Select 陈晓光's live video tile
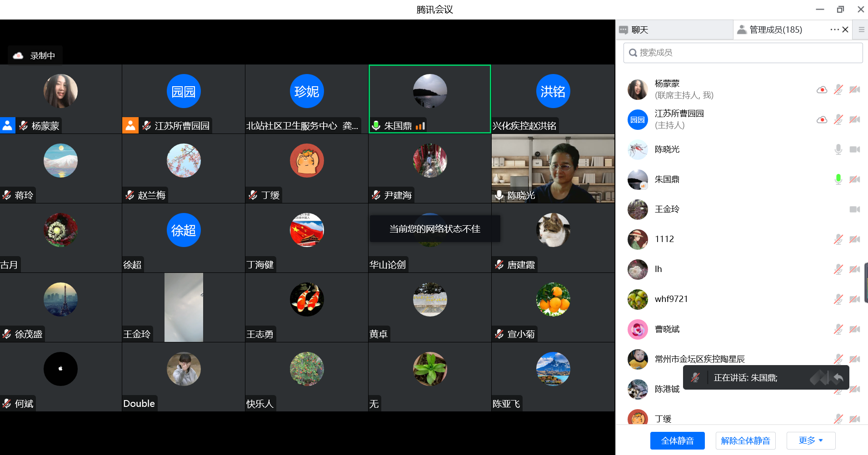 [553, 168]
